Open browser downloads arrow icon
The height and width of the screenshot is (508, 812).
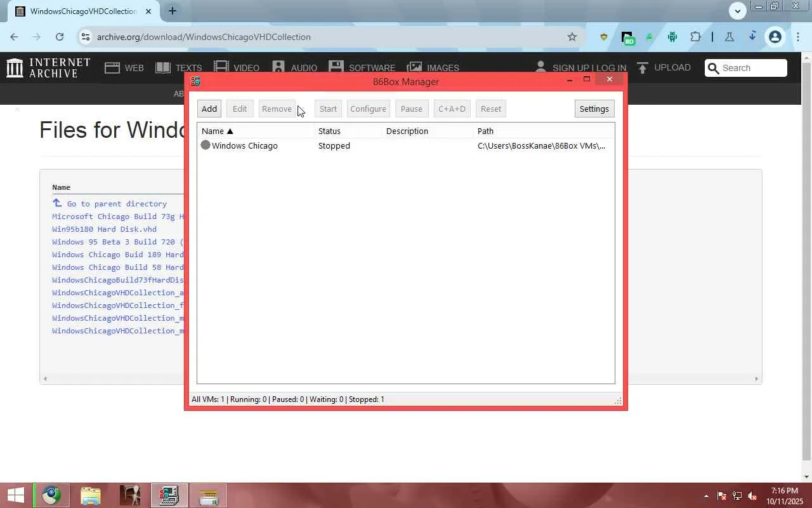[x=752, y=37]
